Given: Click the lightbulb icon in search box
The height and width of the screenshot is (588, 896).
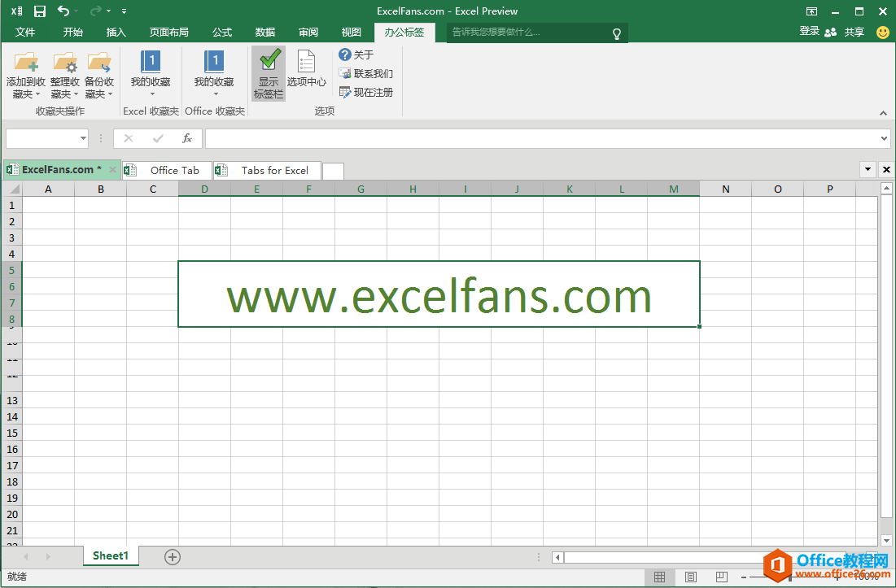Looking at the screenshot, I should (617, 33).
